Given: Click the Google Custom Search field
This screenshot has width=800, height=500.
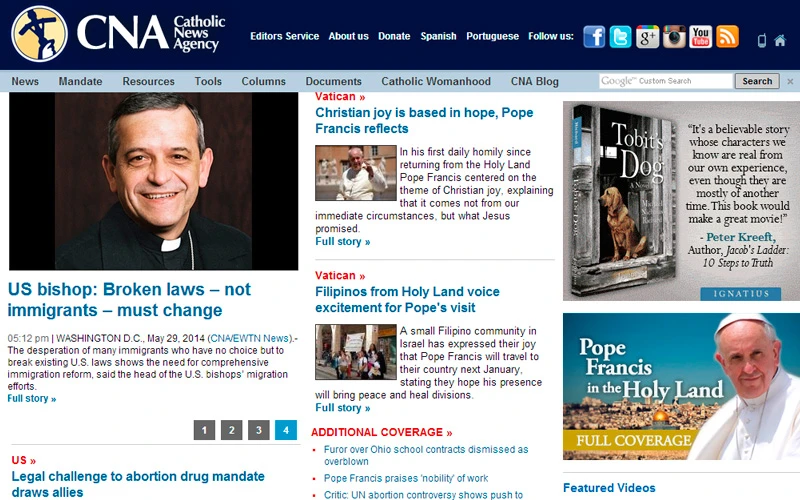Looking at the screenshot, I should (x=665, y=81).
